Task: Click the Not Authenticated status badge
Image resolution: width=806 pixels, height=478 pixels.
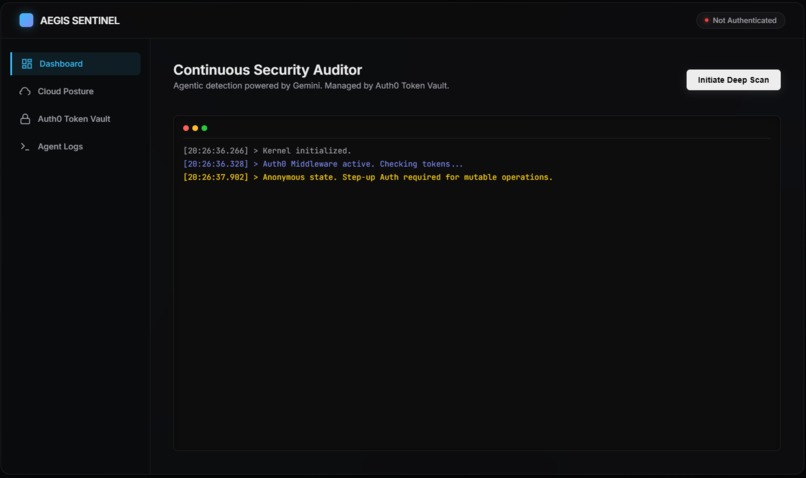Action: point(740,20)
